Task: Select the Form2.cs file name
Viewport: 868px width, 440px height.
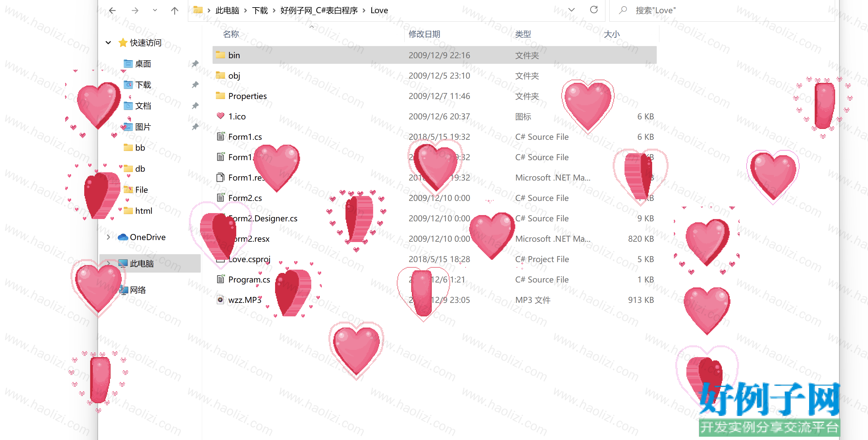Action: 245,198
